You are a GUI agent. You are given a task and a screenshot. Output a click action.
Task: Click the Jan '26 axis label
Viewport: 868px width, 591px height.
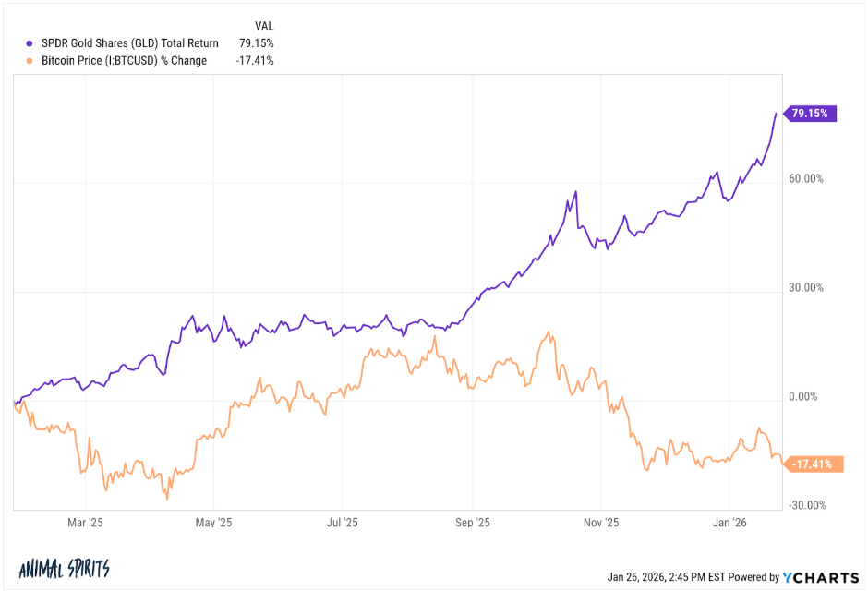click(x=729, y=523)
